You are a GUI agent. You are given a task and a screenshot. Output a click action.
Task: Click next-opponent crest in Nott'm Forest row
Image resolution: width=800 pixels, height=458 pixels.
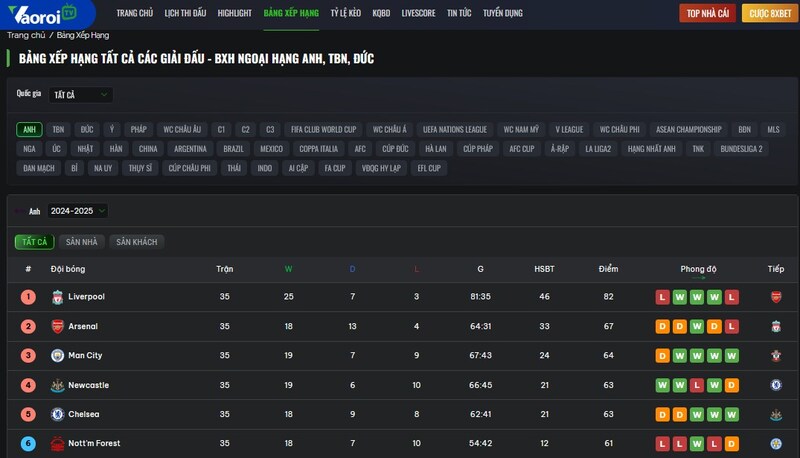pos(776,443)
